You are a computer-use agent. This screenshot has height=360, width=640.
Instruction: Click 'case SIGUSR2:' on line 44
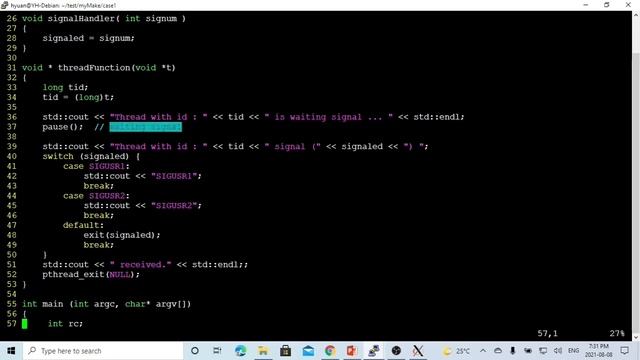coord(96,196)
